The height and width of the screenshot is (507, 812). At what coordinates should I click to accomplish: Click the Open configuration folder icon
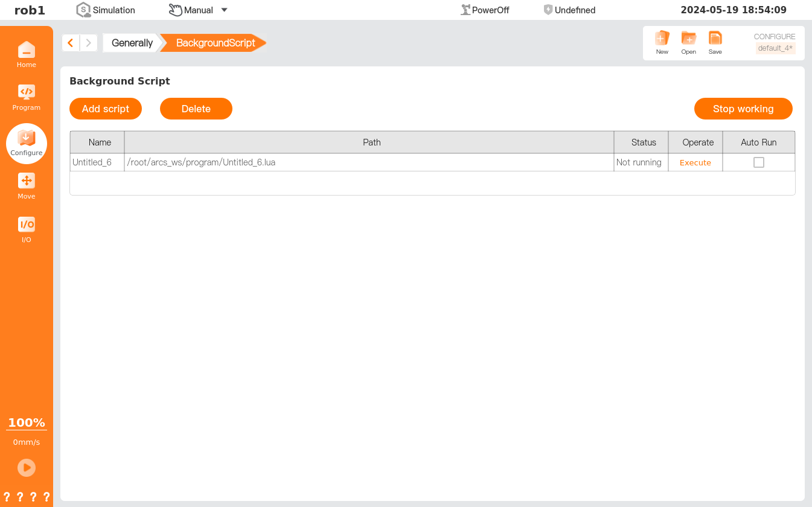pos(688,42)
